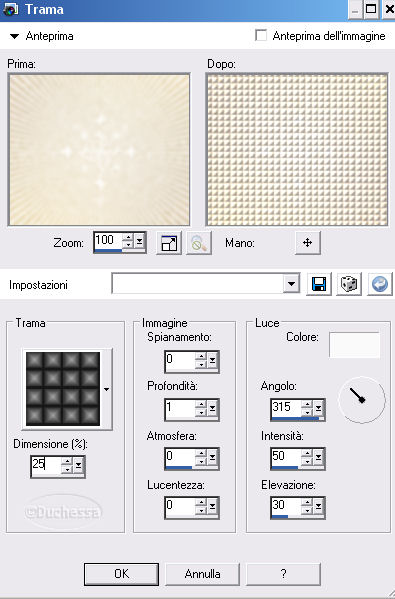395x599 pixels.
Task: Click the randomize parameters dice icon
Action: point(349,284)
